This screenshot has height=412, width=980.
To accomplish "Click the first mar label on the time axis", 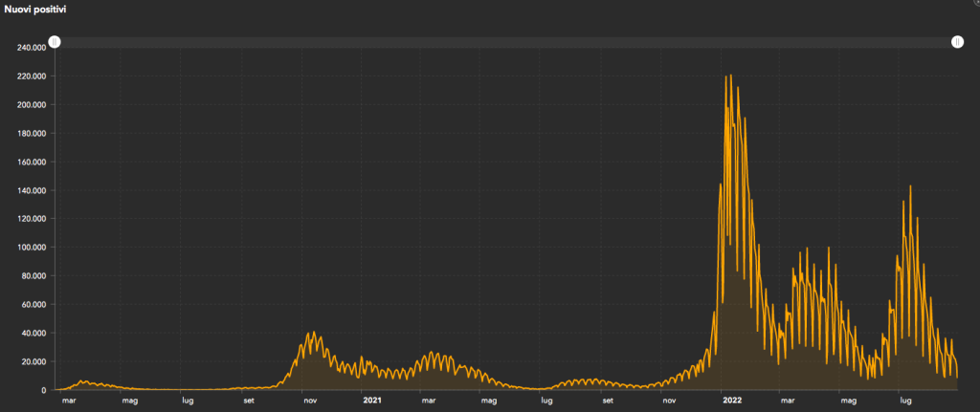I will tap(69, 401).
